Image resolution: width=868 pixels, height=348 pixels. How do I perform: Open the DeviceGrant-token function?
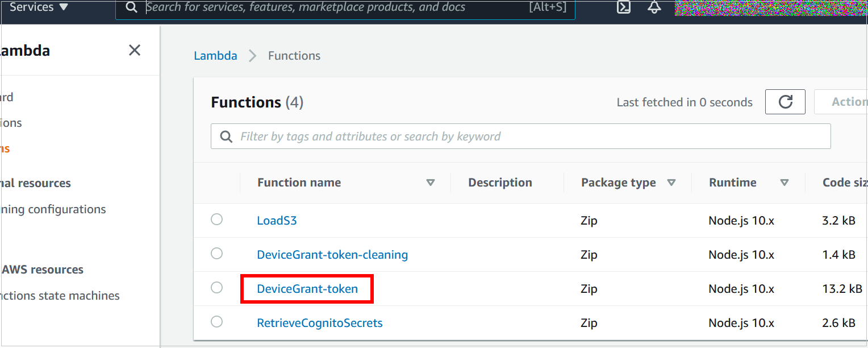click(x=307, y=288)
